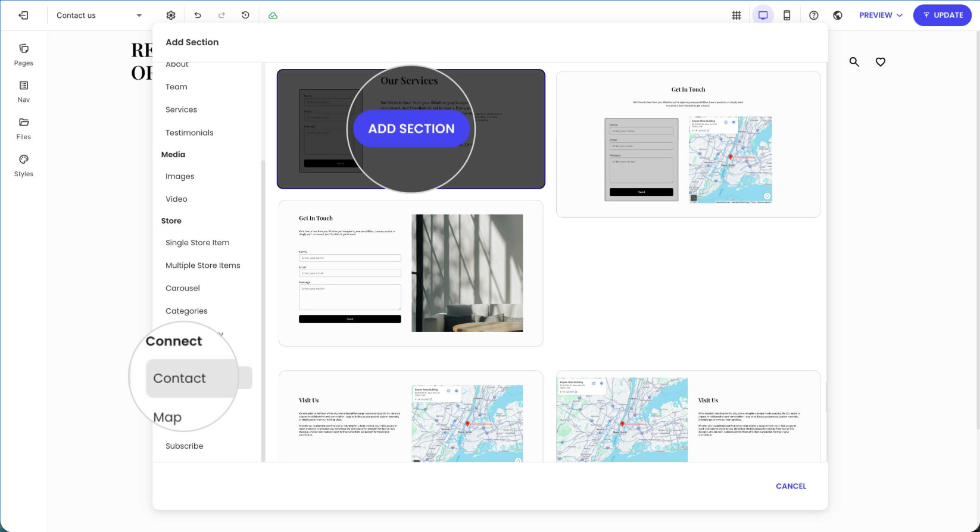
Task: Choose Visit Us template with map on right
Action: (x=411, y=417)
